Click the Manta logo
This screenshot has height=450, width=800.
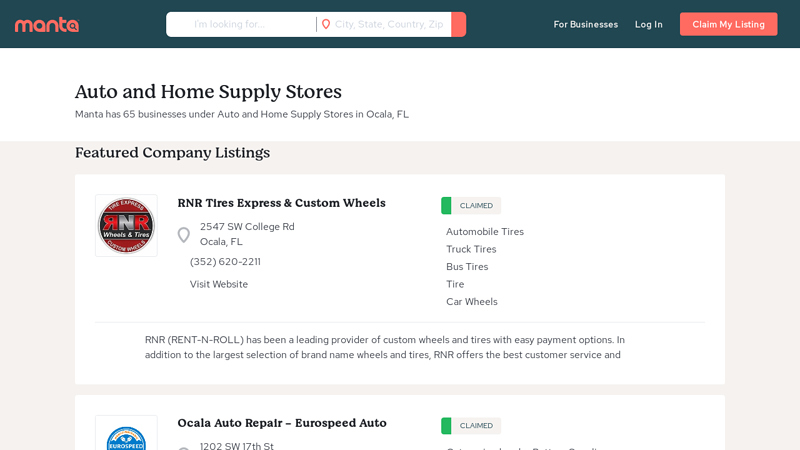coord(47,24)
